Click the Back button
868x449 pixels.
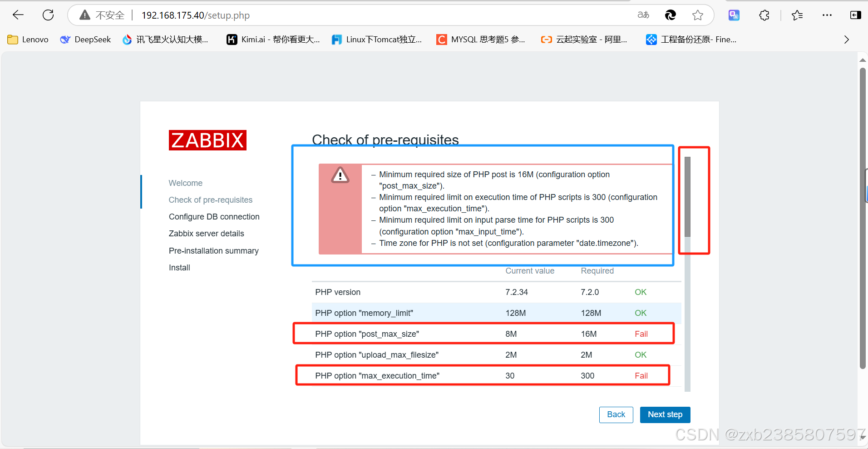pyautogui.click(x=616, y=414)
